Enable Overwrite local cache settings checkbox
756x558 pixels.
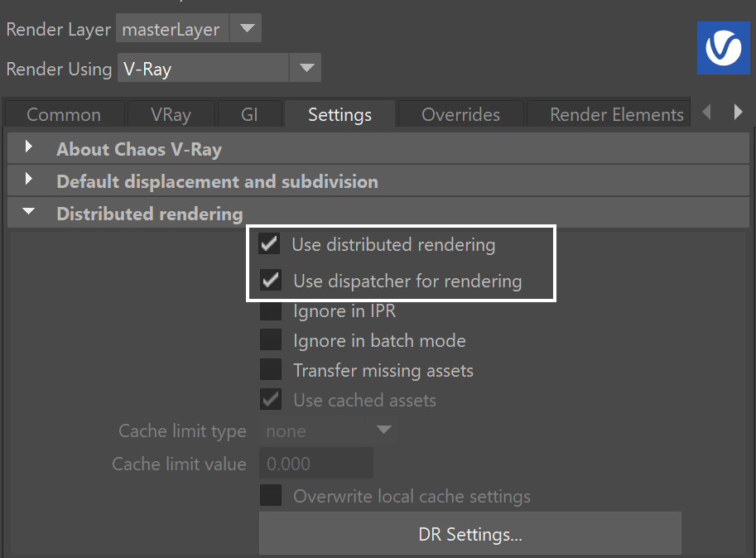(x=271, y=495)
